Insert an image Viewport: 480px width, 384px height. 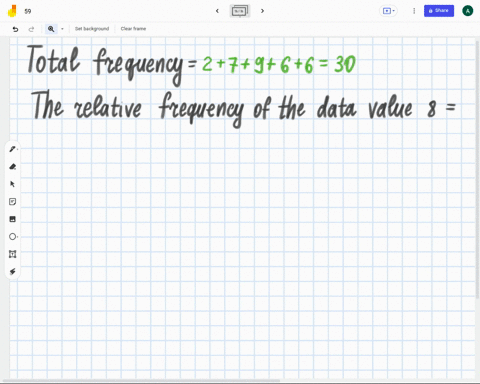tap(13, 219)
